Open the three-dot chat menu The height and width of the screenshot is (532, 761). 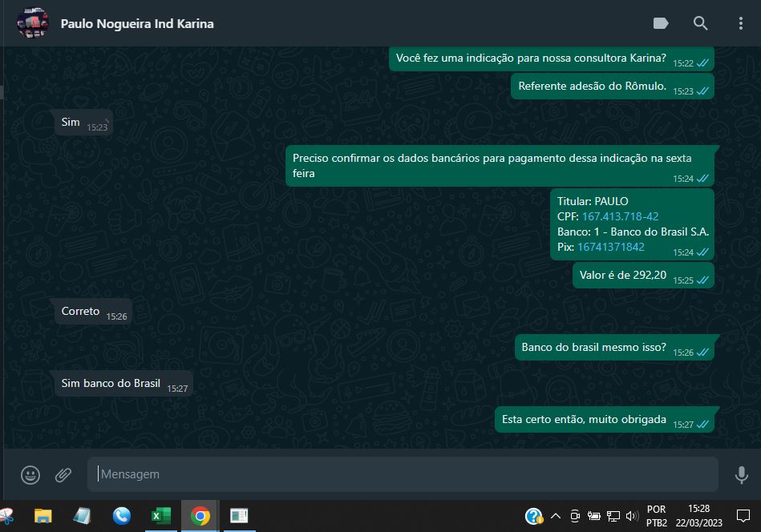741,23
